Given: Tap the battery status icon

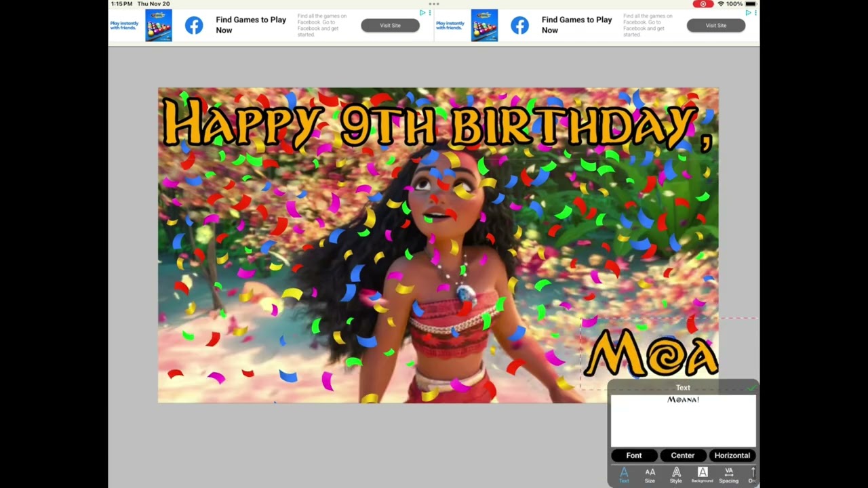Looking at the screenshot, I should tap(751, 4).
